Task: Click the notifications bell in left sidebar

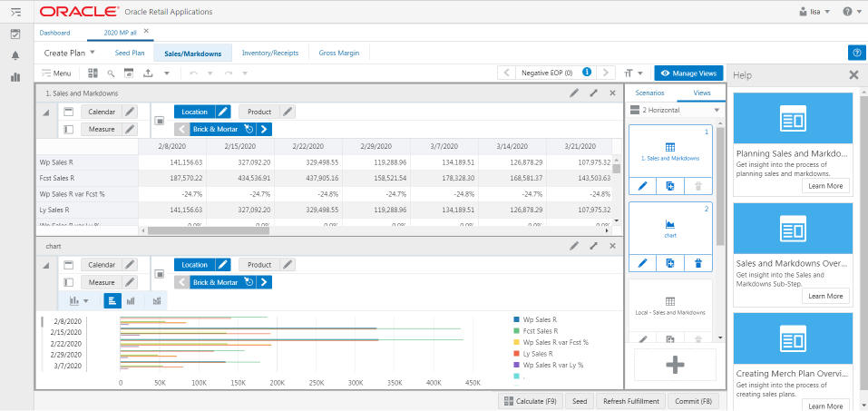Action: coord(15,55)
